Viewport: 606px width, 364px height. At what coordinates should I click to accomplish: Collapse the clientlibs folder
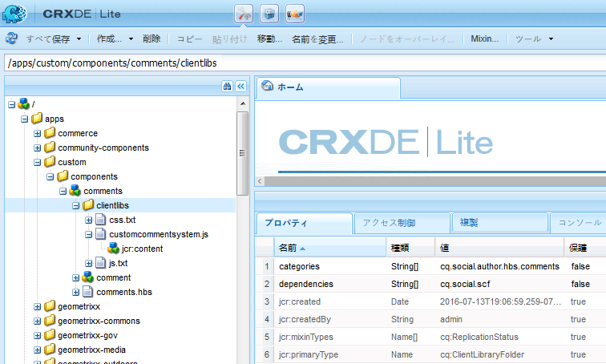75,205
